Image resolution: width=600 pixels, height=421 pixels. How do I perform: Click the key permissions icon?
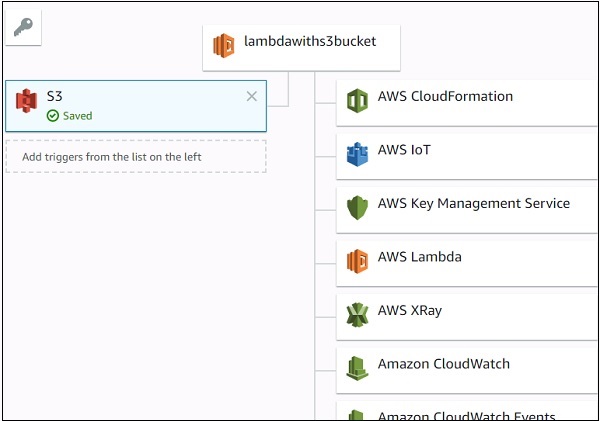(23, 27)
